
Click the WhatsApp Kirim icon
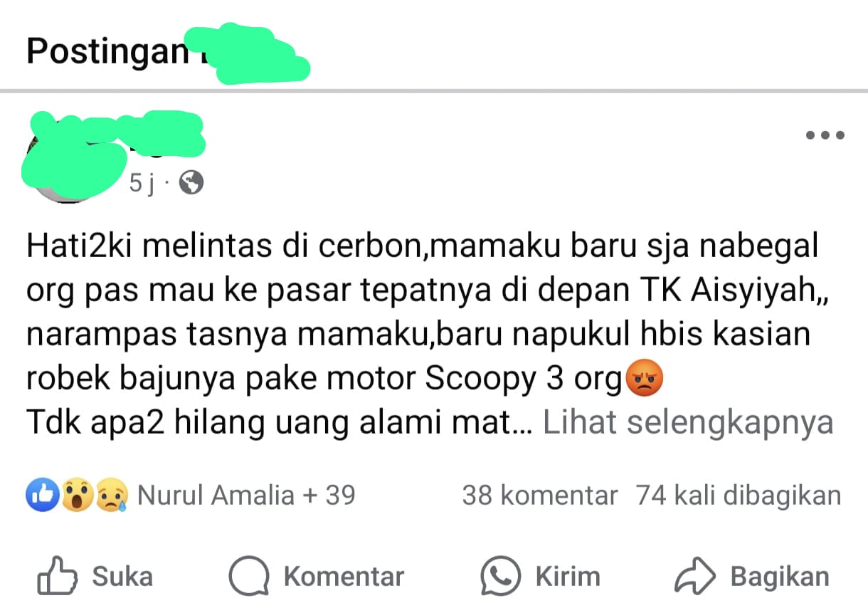(x=501, y=576)
